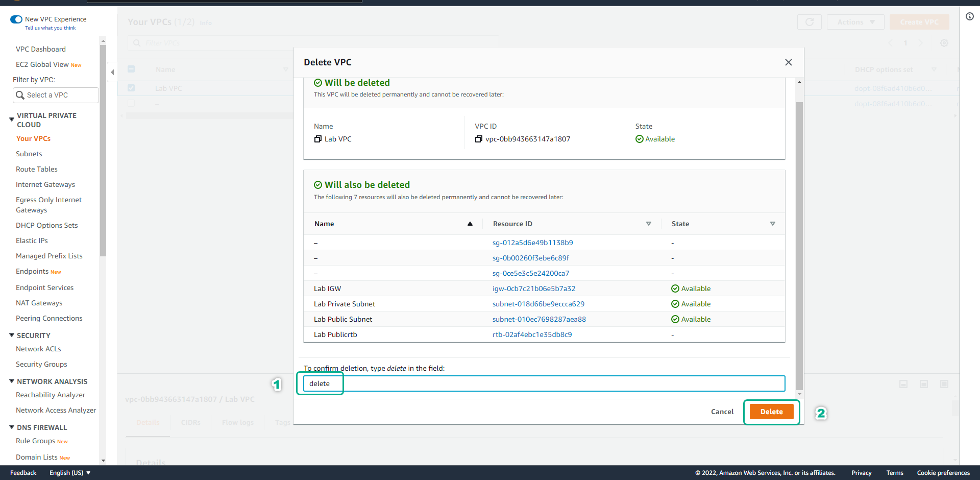Viewport: 980px width, 480px height.
Task: Open the Lab IGW resource link
Action: click(533, 288)
